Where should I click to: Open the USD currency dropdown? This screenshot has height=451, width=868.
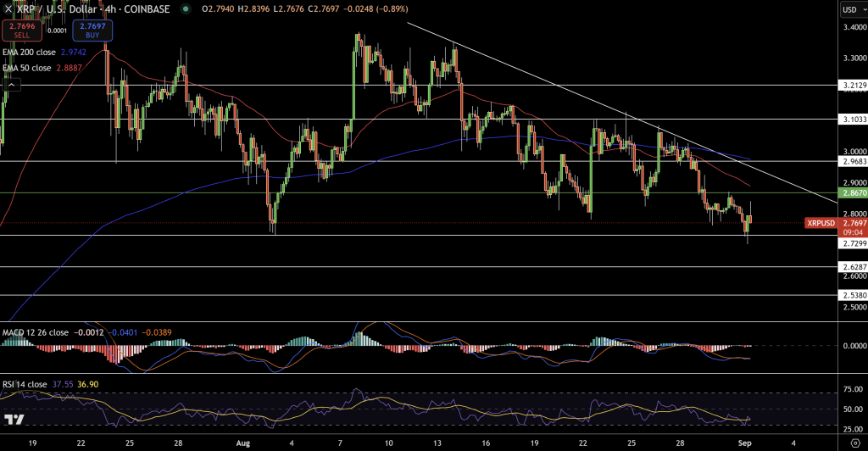click(x=853, y=9)
